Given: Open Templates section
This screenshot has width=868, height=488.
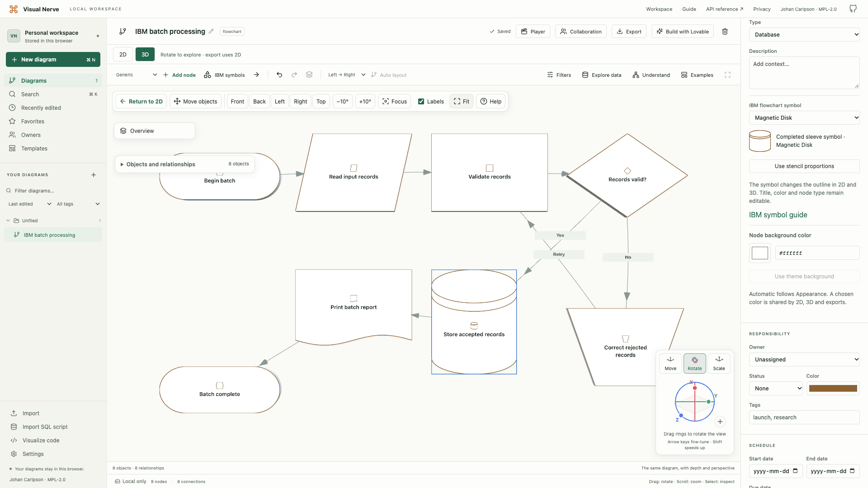Looking at the screenshot, I should [x=53, y=149].
